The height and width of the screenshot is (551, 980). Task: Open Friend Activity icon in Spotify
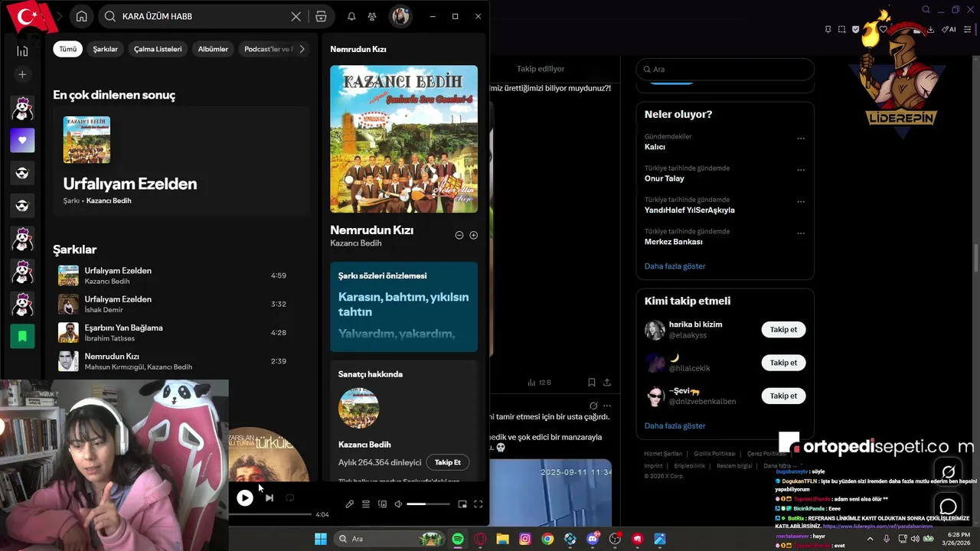372,16
